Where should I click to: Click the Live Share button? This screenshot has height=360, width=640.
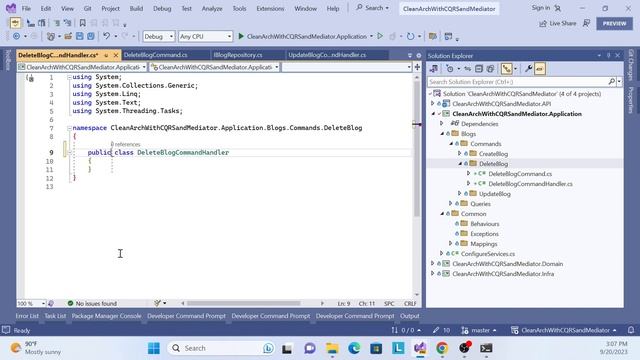click(x=558, y=23)
